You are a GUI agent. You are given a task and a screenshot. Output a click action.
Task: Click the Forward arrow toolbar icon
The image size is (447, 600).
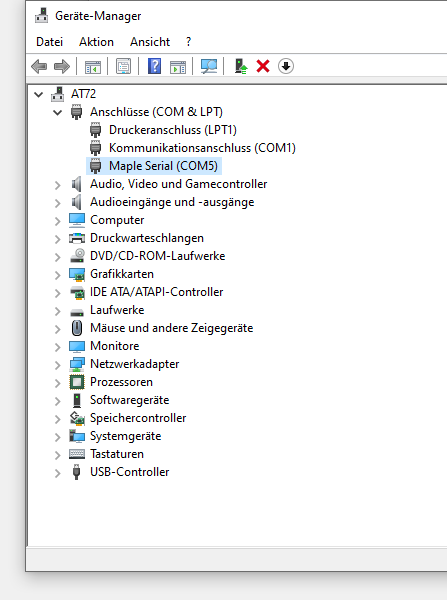tap(62, 67)
